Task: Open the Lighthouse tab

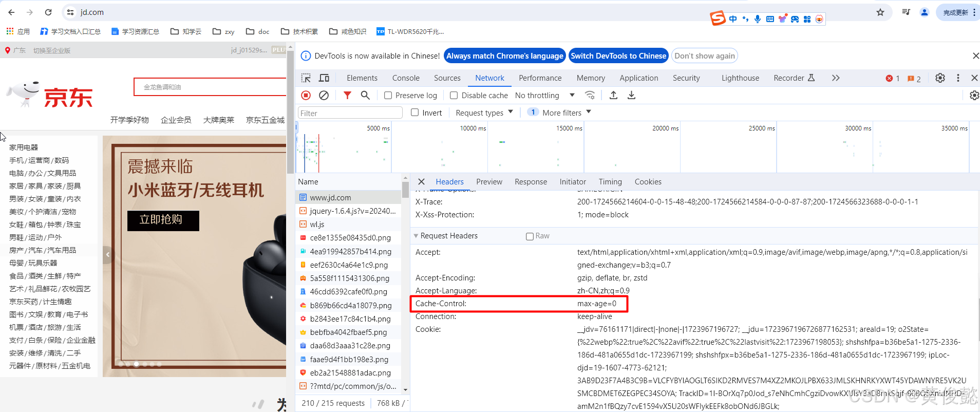Action: [740, 78]
